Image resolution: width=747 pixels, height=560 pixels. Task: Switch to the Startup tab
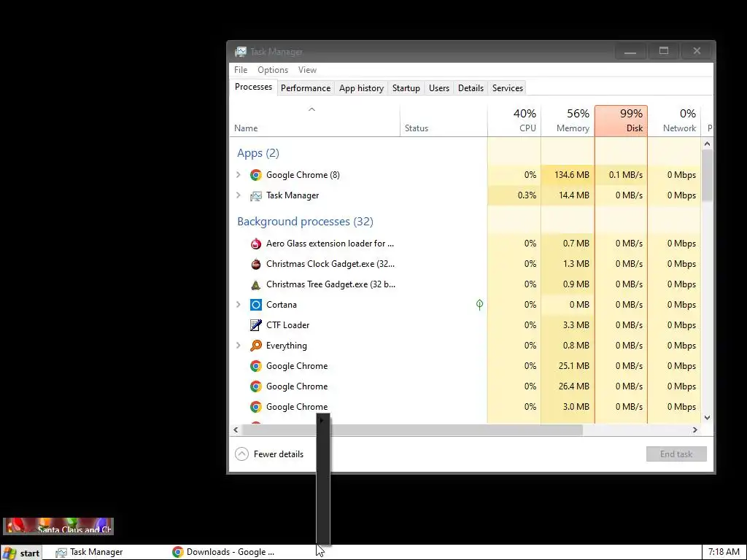pos(406,88)
